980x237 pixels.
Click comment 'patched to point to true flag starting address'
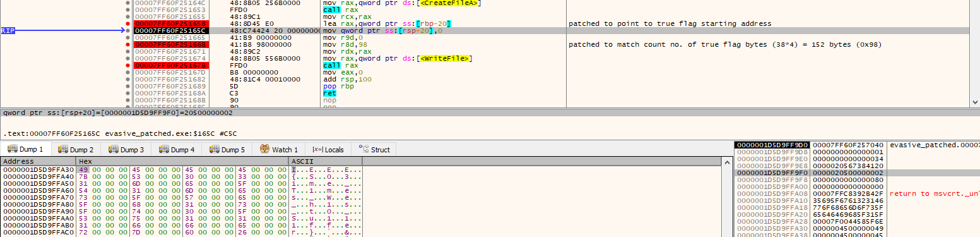[x=670, y=23]
